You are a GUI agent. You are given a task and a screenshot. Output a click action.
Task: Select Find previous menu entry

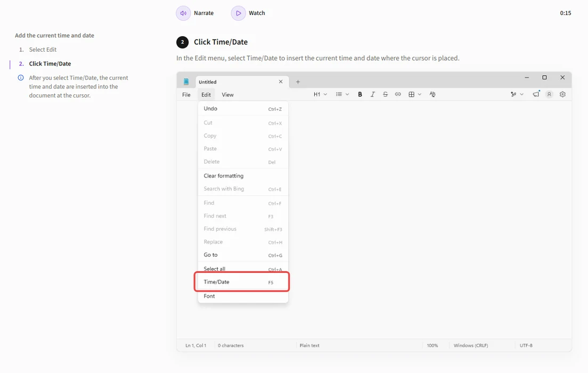pos(243,229)
